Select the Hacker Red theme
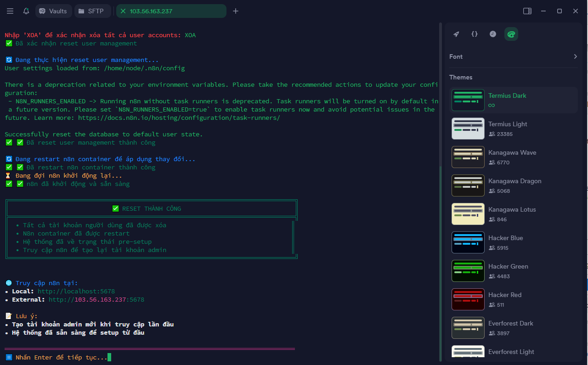This screenshot has width=588, height=365. click(514, 299)
